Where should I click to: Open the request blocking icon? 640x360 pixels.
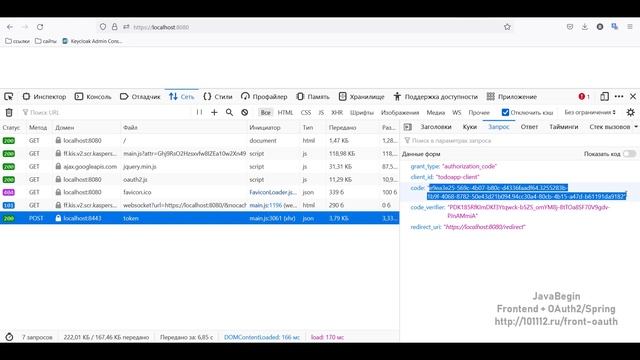click(244, 112)
